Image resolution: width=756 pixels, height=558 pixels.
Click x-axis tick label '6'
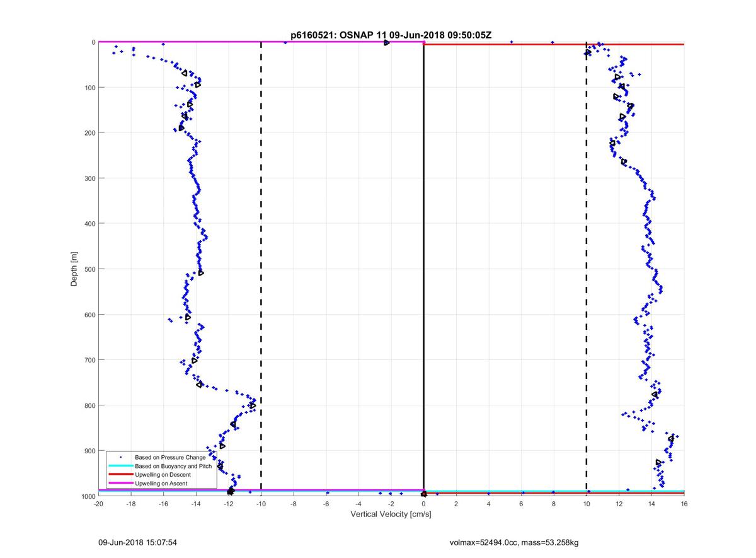coord(522,504)
